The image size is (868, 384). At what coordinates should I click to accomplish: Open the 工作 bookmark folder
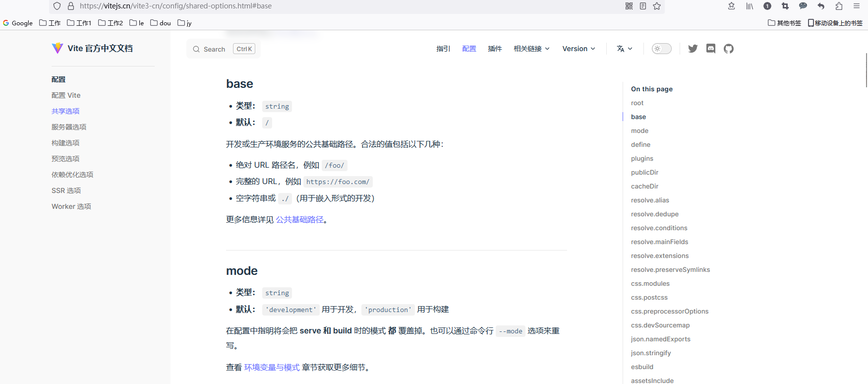pos(50,23)
